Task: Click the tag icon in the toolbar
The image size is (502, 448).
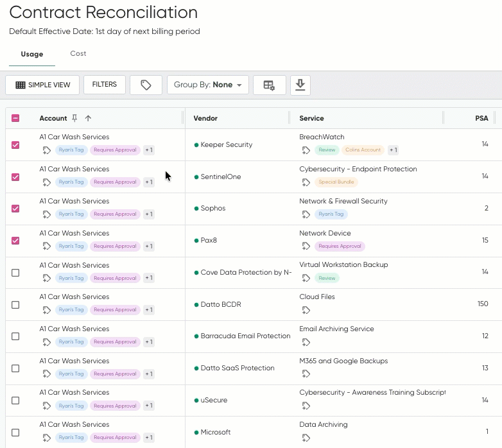Action: [146, 85]
